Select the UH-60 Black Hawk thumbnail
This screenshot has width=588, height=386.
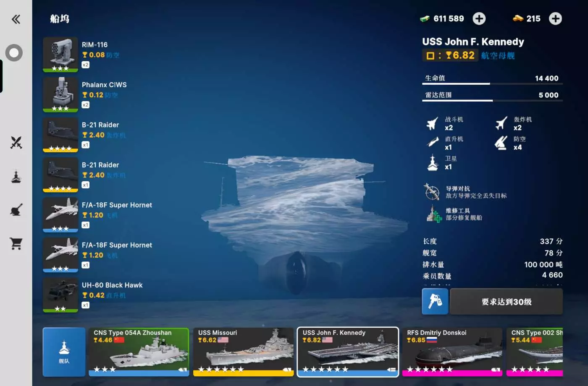tap(60, 295)
